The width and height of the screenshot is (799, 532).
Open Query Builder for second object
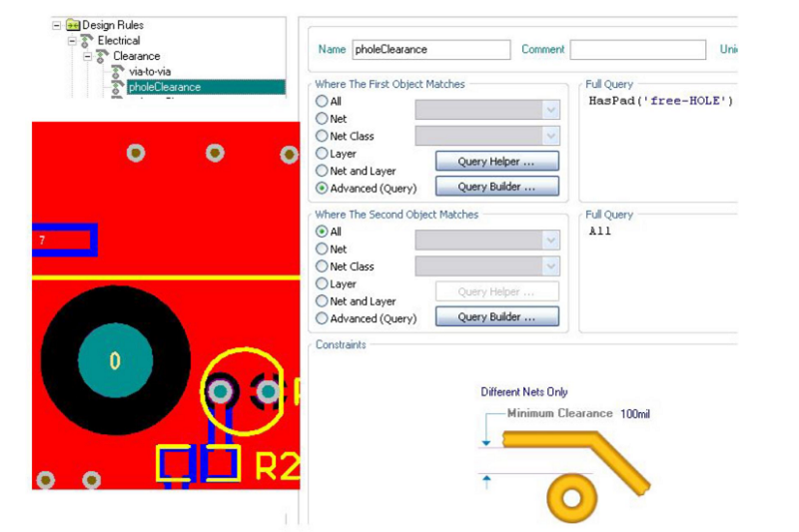(496, 317)
